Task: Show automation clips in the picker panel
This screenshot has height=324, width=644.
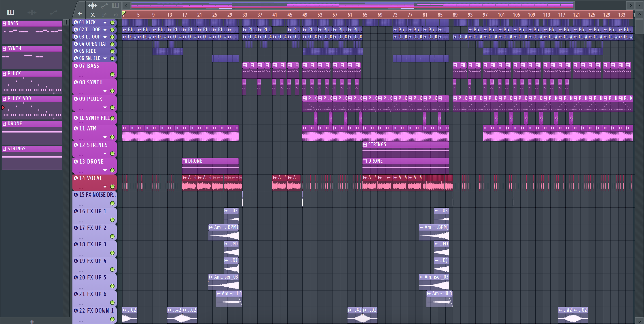Action: click(53, 12)
